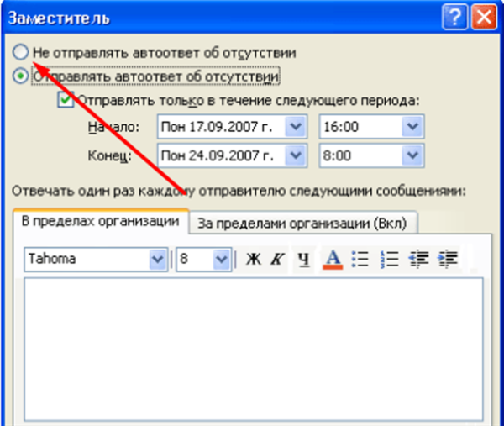Open the Tahoma font name dropdown
The height and width of the screenshot is (426, 504).
click(158, 259)
